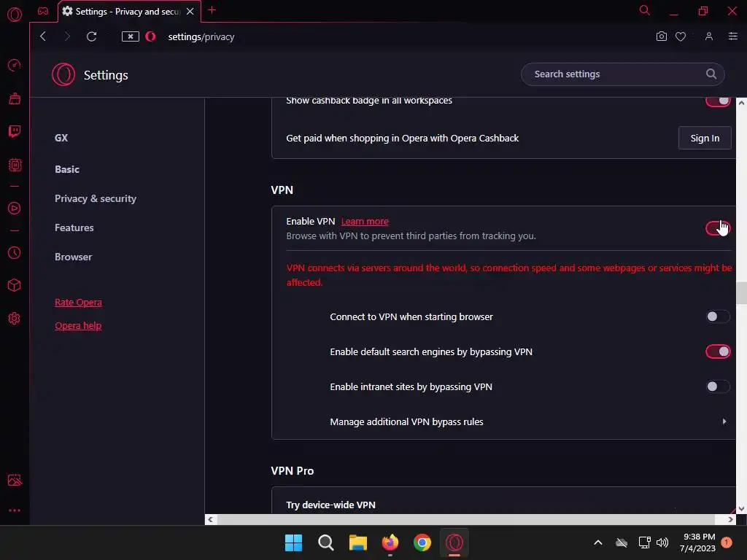Close the Settings tab
Viewport: 747px width, 560px height.
click(190, 12)
